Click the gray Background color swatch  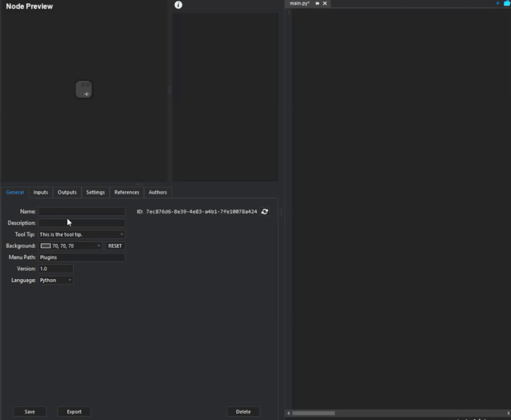pyautogui.click(x=46, y=246)
